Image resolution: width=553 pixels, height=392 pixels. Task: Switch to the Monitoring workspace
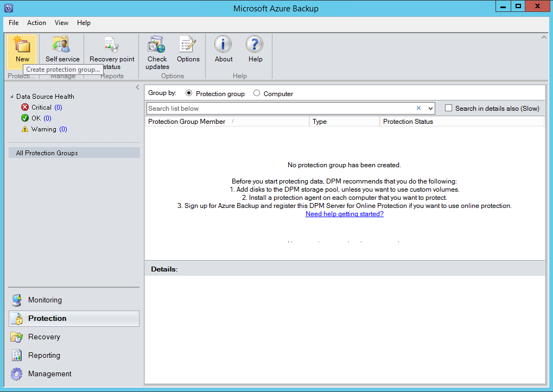point(45,300)
